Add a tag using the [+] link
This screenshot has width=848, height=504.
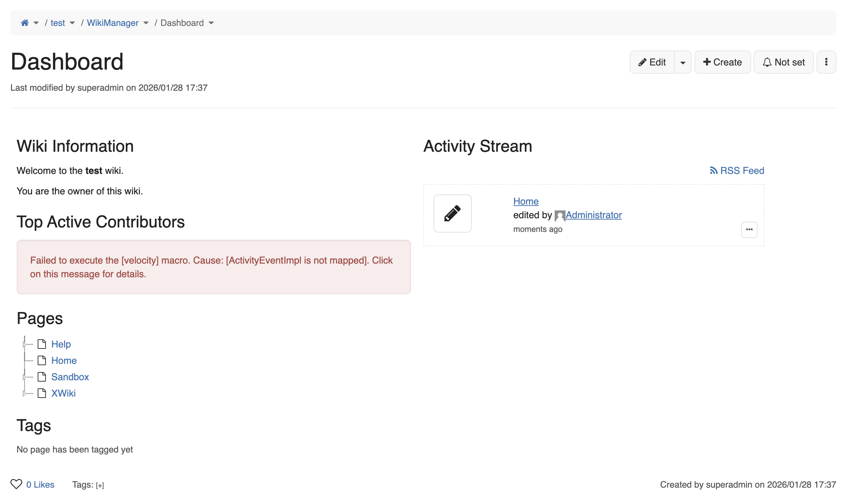tap(100, 485)
